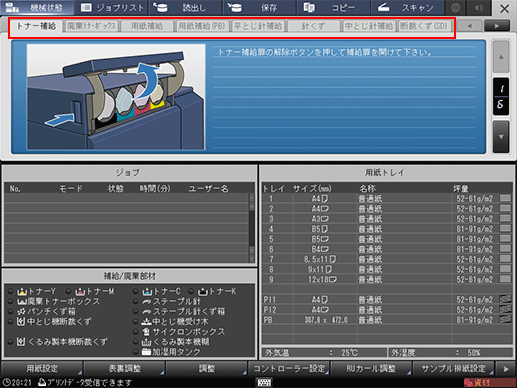Screen dimensions: 517x388
Task: Go to previous guidance page up arrow
Action: (x=501, y=57)
